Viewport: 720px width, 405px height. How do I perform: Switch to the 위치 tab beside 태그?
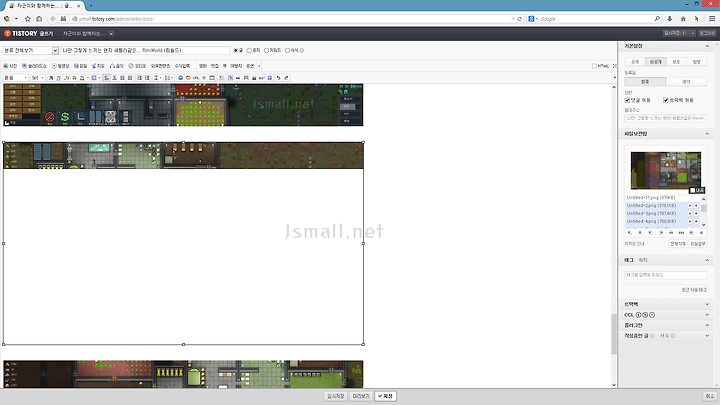point(643,260)
